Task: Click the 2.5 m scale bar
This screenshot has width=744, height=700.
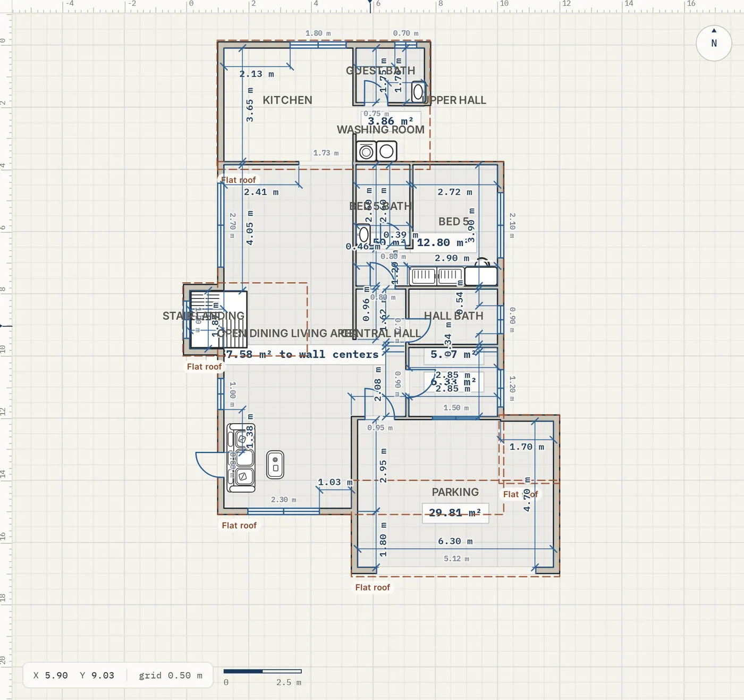Action: (263, 671)
